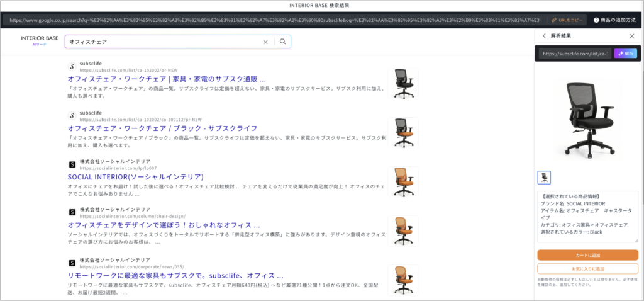Image resolution: width=644 pixels, height=301 pixels.
Task: Click the お気に入りに追加 button
Action: tap(587, 268)
